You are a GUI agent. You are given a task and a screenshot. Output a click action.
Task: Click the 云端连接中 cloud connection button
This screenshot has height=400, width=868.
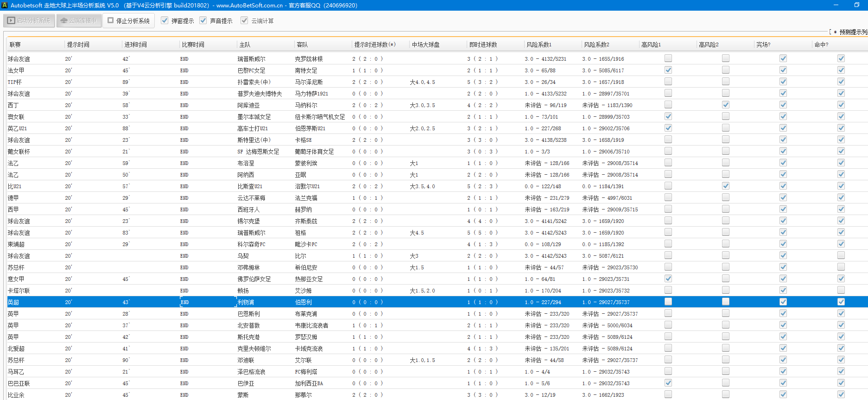pyautogui.click(x=79, y=21)
